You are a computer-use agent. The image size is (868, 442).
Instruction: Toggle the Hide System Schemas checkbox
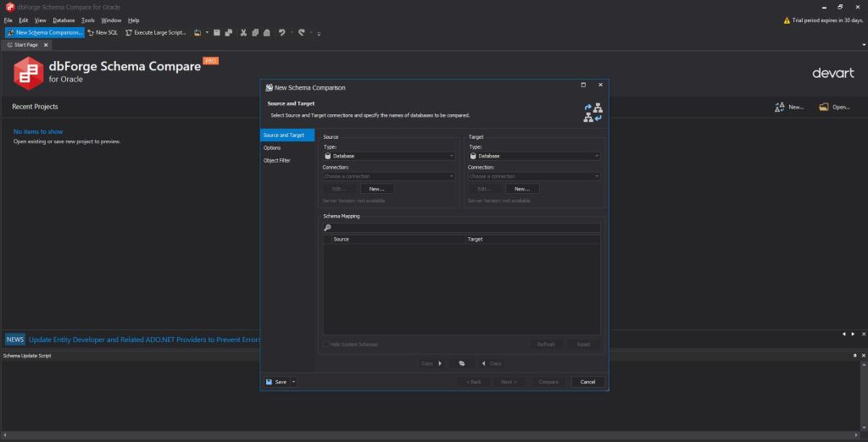[x=326, y=344]
